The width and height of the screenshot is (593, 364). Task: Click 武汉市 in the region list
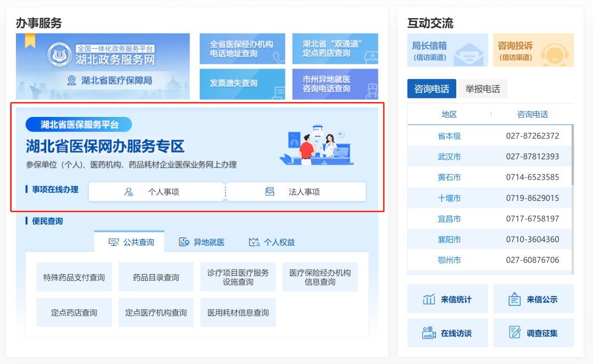pos(449,156)
